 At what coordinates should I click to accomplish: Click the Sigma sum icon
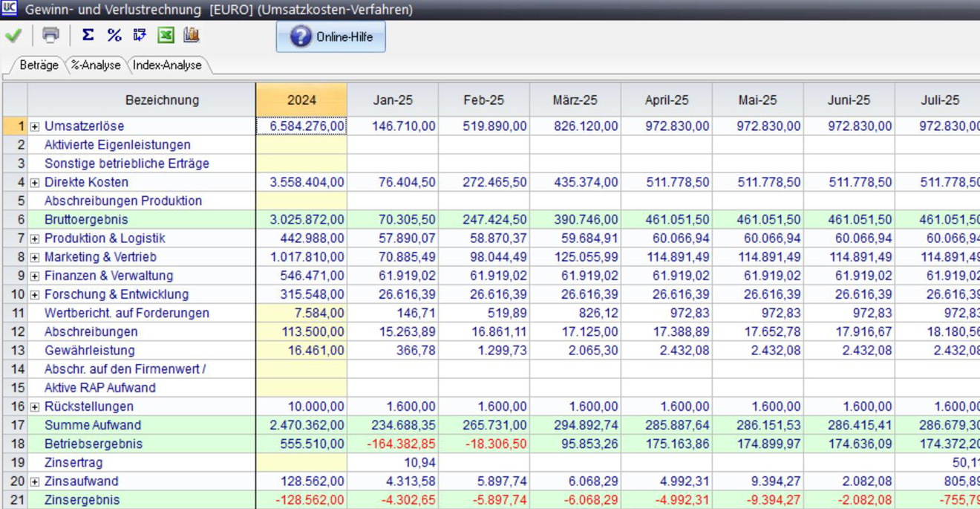tap(88, 35)
